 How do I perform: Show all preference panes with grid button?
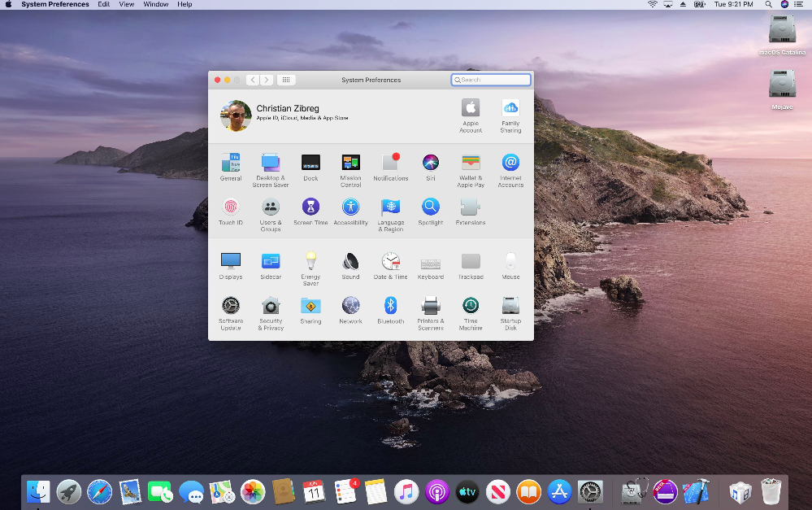click(x=286, y=80)
